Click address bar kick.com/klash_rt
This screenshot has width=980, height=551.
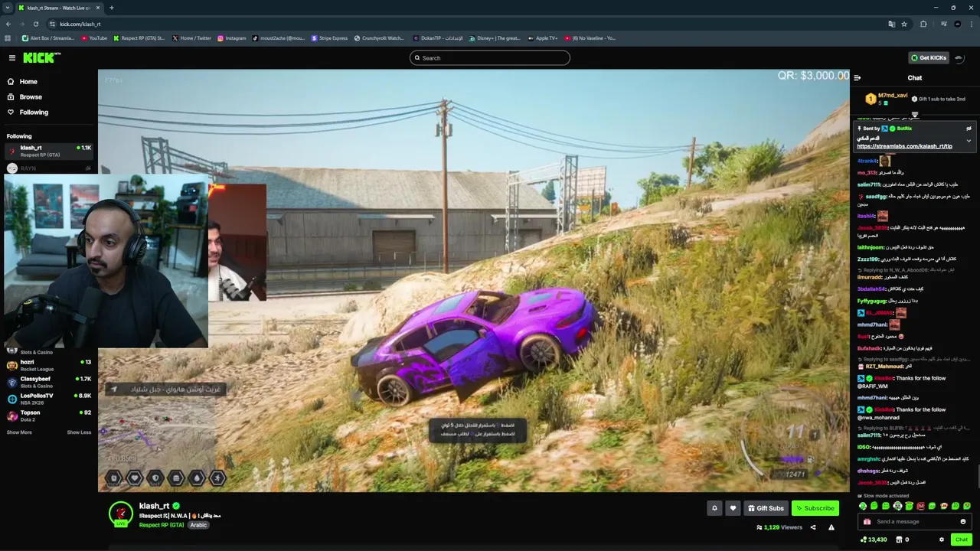click(x=80, y=24)
